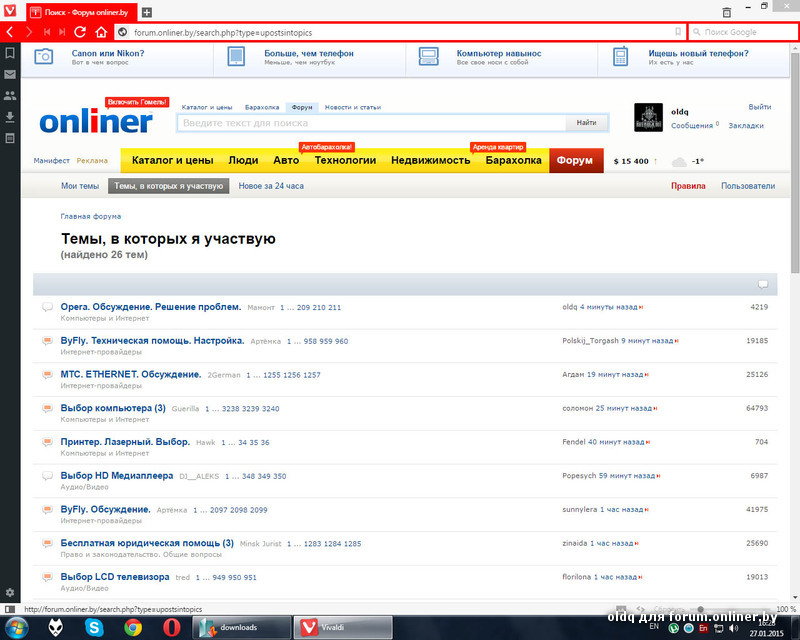Click the Автобарахолка! red label
The image size is (800, 640).
click(327, 147)
